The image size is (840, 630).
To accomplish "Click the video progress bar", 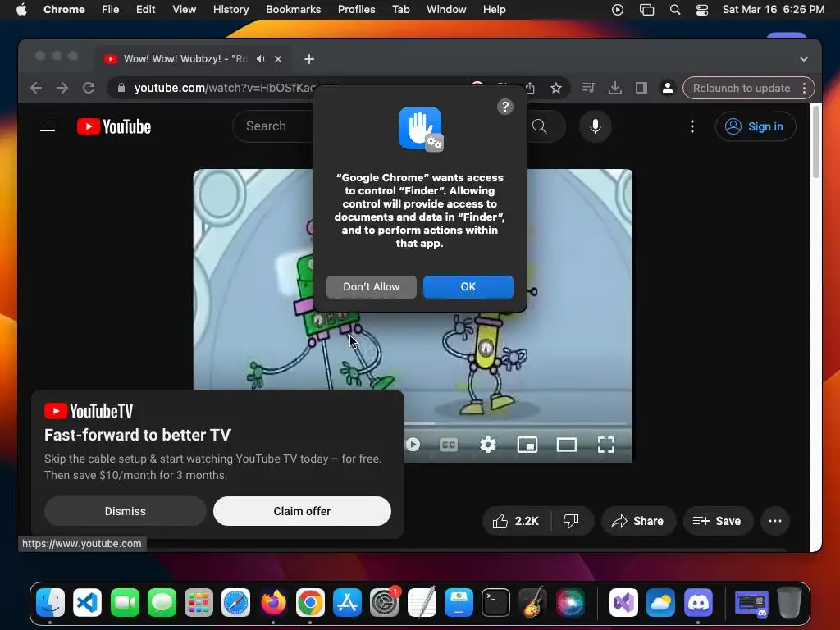I will click(x=515, y=424).
